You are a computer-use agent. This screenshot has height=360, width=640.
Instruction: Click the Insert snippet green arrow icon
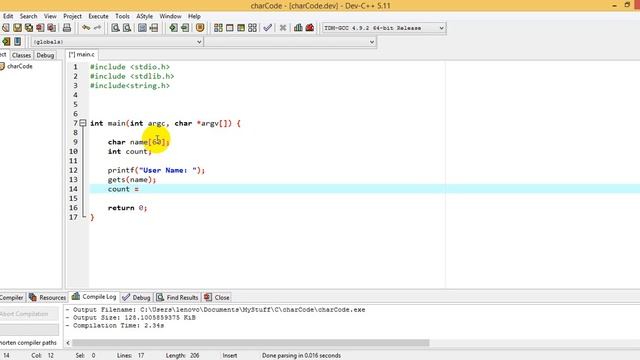pos(173,28)
